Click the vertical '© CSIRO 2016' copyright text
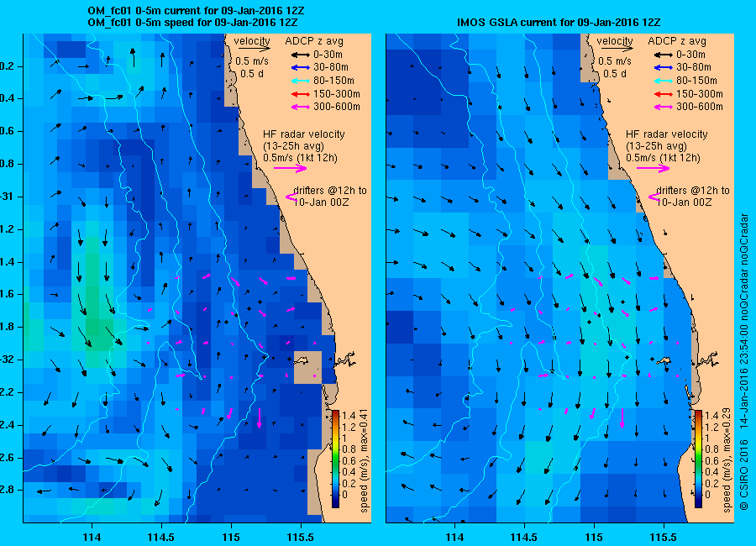Image resolution: width=756 pixels, height=546 pixels. pyautogui.click(x=743, y=475)
